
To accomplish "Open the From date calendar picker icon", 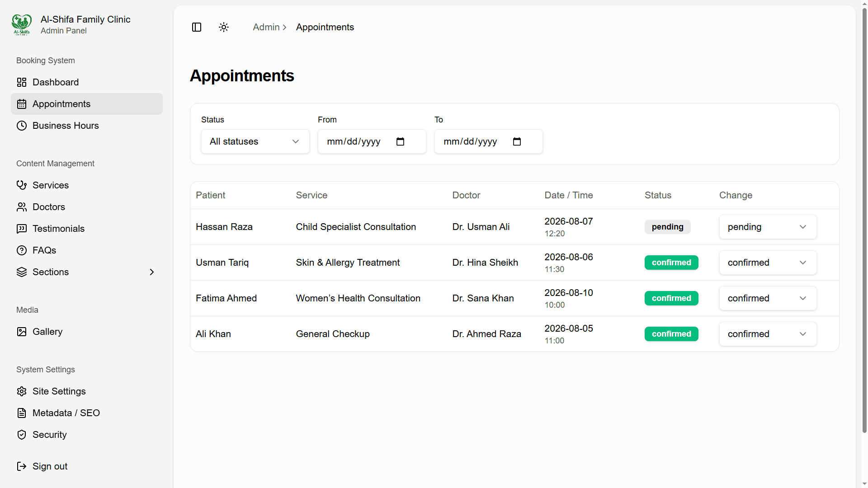I will click(400, 141).
